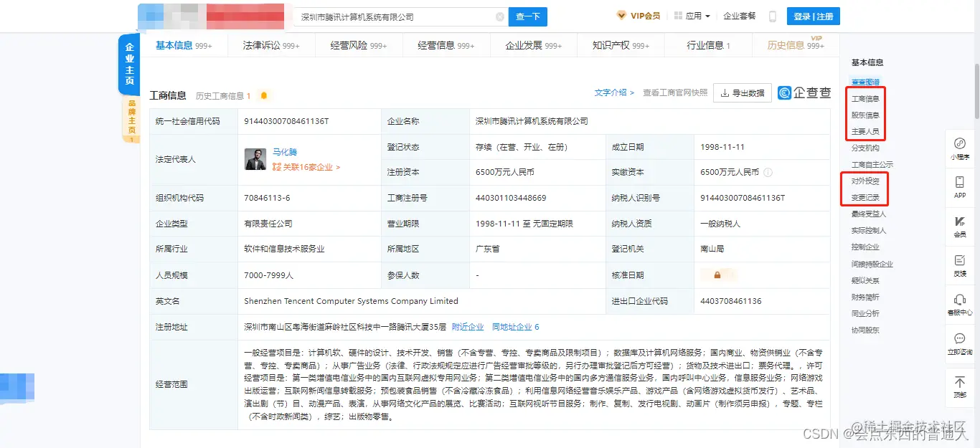Click 导出数据 export button
The image size is (980, 448).
(x=743, y=92)
